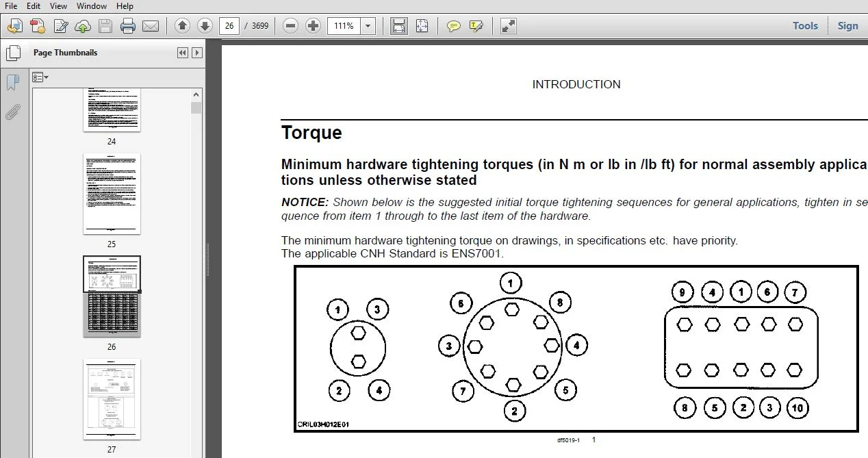Open the Window menu
868x458 pixels.
pyautogui.click(x=92, y=6)
